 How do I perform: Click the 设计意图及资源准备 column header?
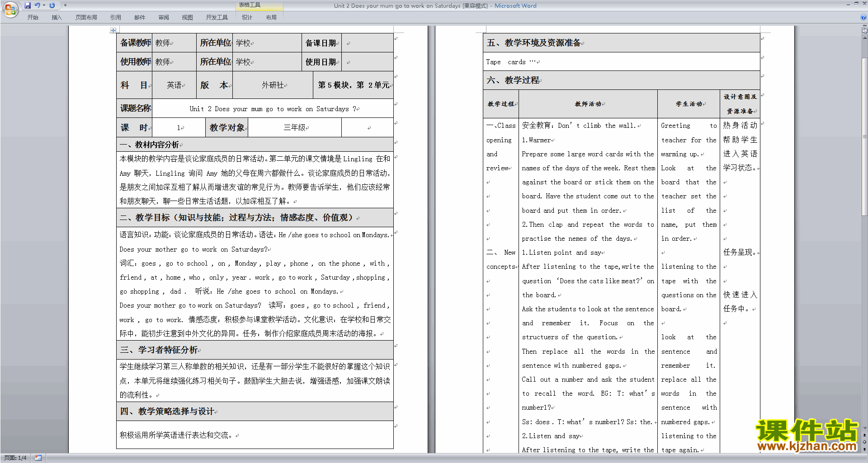740,104
